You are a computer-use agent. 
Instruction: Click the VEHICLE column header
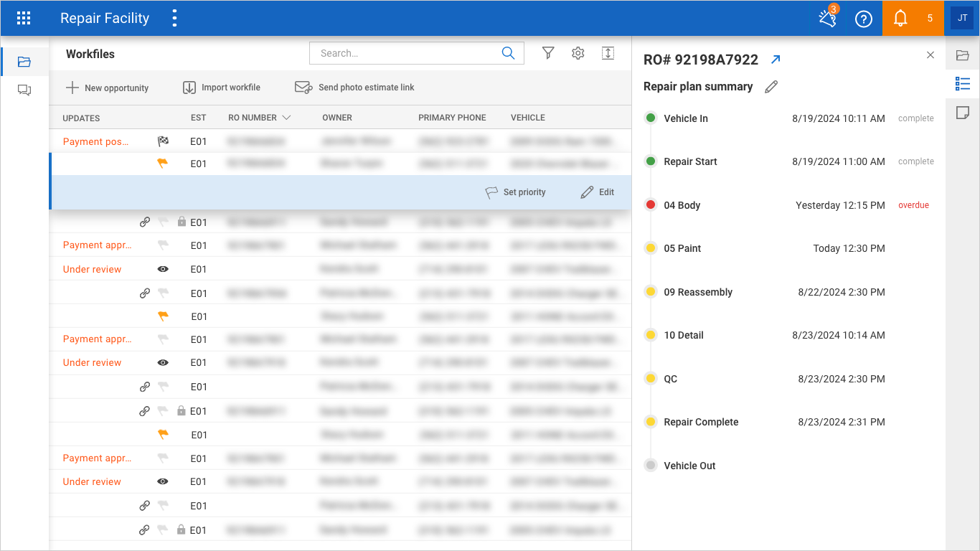click(528, 118)
